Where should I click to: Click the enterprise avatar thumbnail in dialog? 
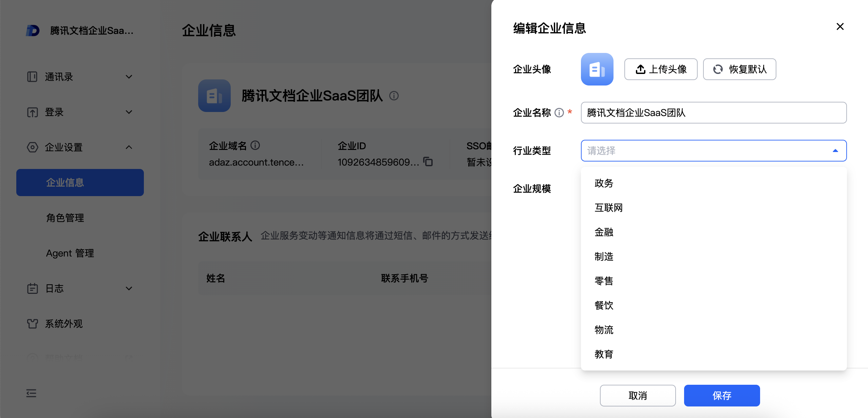pyautogui.click(x=597, y=69)
